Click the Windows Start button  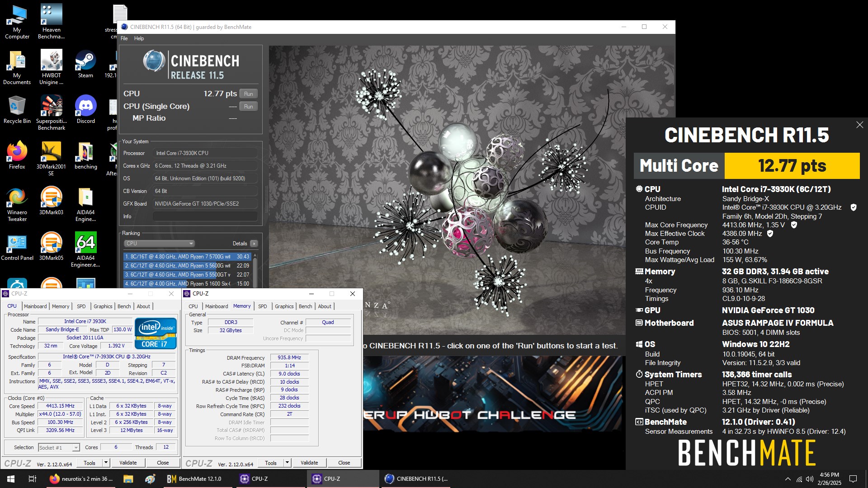pyautogui.click(x=11, y=479)
